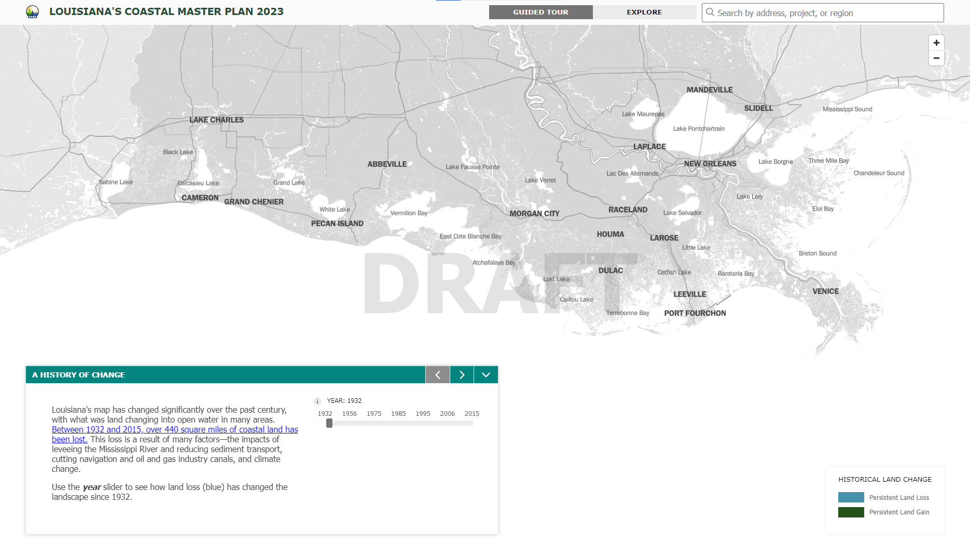Click the Louisiana Coastal Master Plan logo
Image resolution: width=970 pixels, height=560 pixels.
[33, 11]
